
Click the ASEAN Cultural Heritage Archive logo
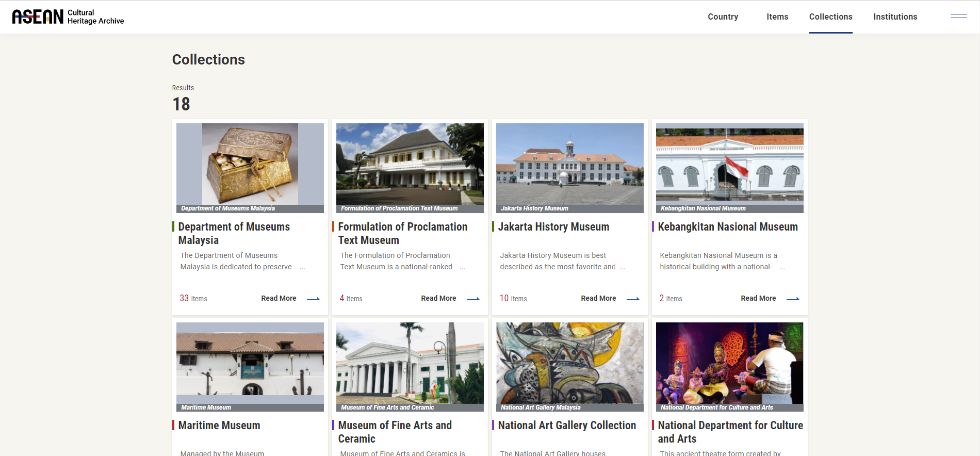[68, 17]
